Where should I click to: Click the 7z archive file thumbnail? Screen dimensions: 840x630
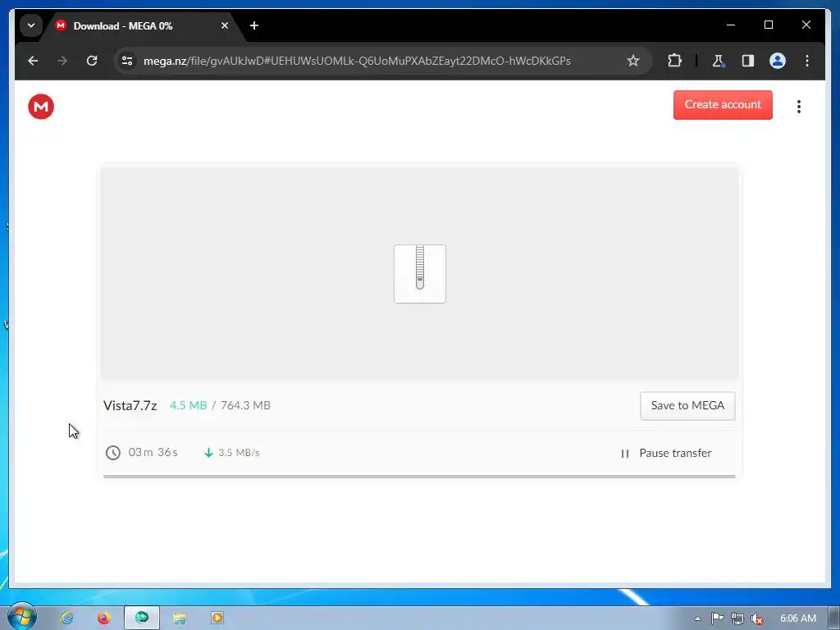click(x=420, y=274)
